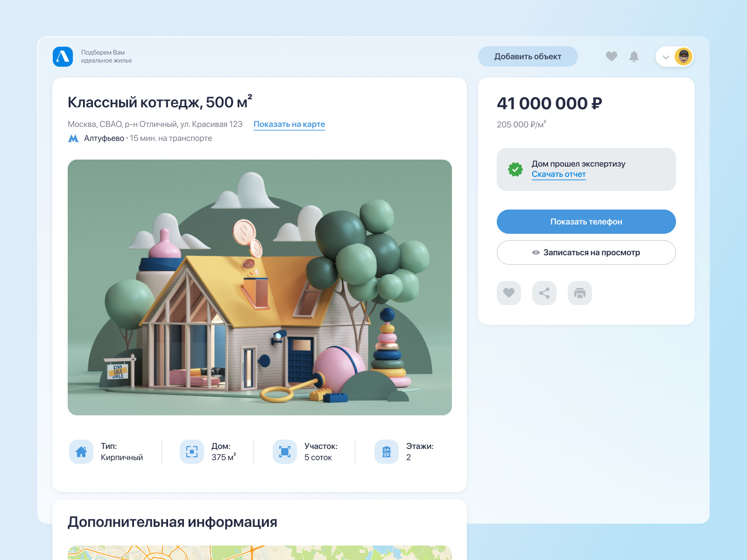Click the user avatar picture
747x560 pixels.
pos(684,57)
